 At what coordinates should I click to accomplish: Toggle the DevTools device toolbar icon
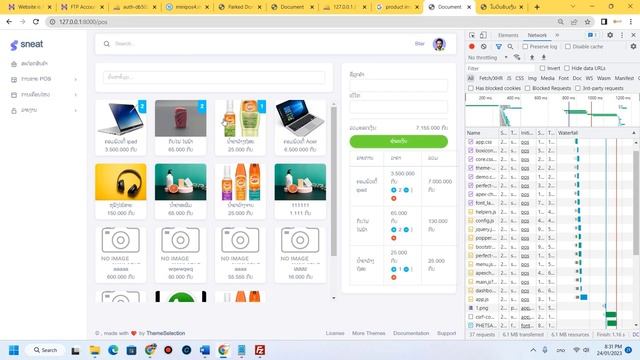pos(483,35)
